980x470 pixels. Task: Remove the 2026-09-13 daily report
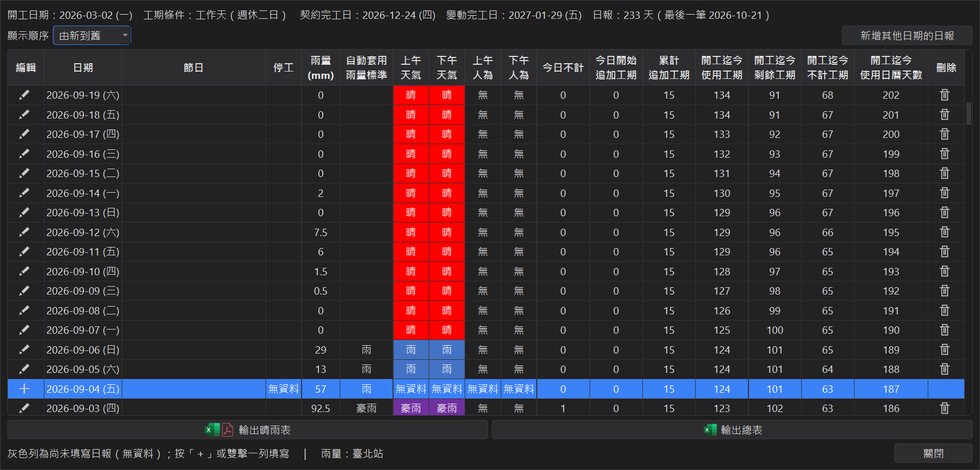pos(944,213)
